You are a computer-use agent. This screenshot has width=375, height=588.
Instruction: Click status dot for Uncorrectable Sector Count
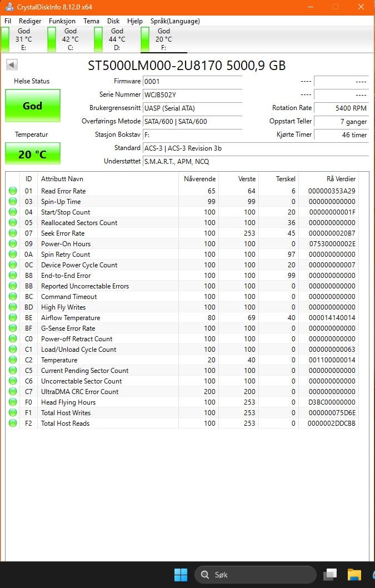[13, 381]
